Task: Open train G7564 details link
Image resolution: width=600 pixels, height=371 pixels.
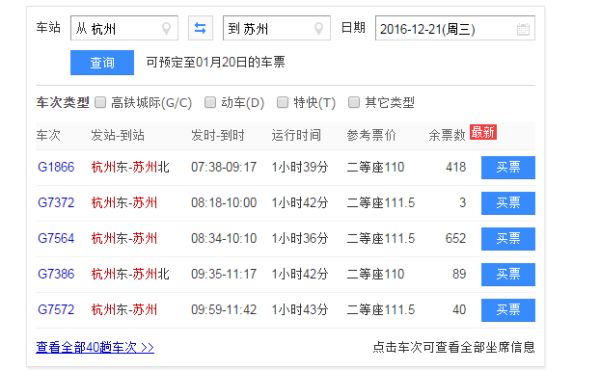Action: [56, 238]
